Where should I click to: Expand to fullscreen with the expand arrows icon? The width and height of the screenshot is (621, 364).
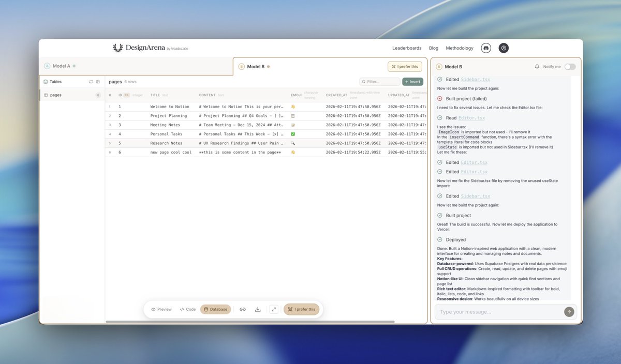coord(274,309)
